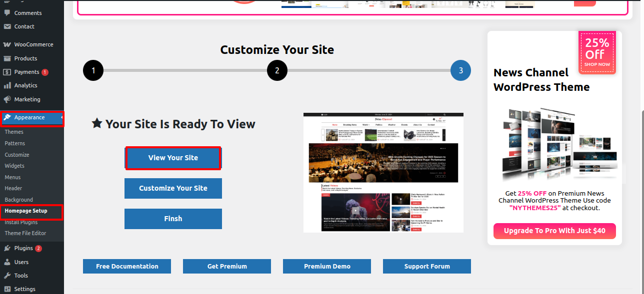Screen dimensions: 644x294
Task: Go to setup step 2 circle
Action: click(x=277, y=70)
